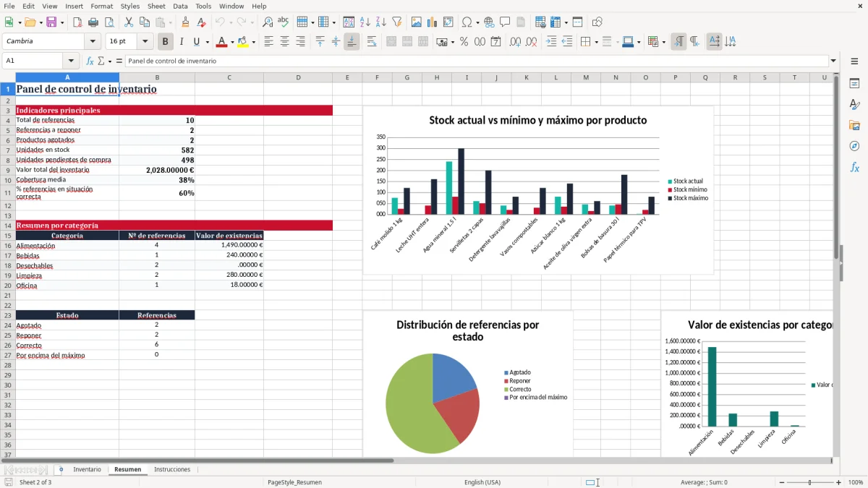Expand the Font Name dropdown
The width and height of the screenshot is (868, 488).
pos(93,42)
